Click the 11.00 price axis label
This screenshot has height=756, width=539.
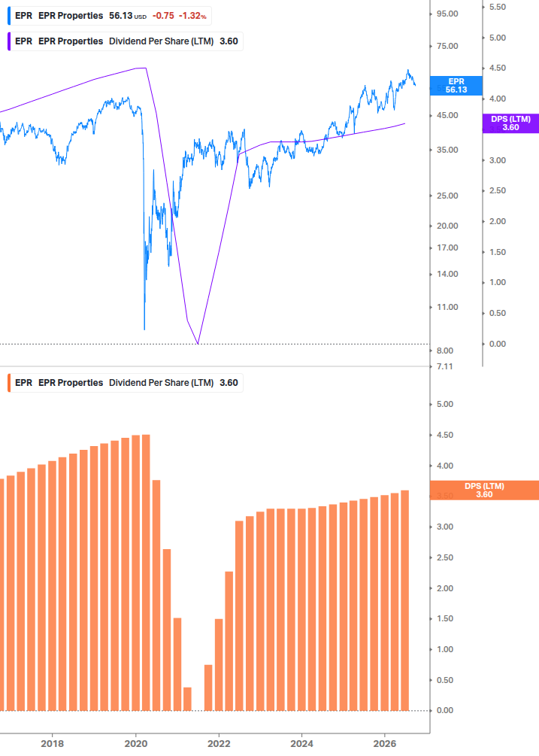coord(447,307)
